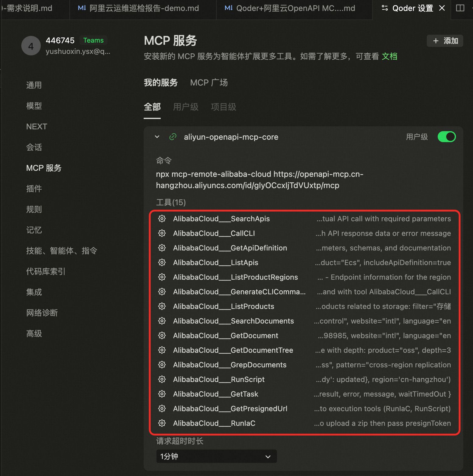Collapse the aliyun-openapi-mcp-core service details

[157, 137]
